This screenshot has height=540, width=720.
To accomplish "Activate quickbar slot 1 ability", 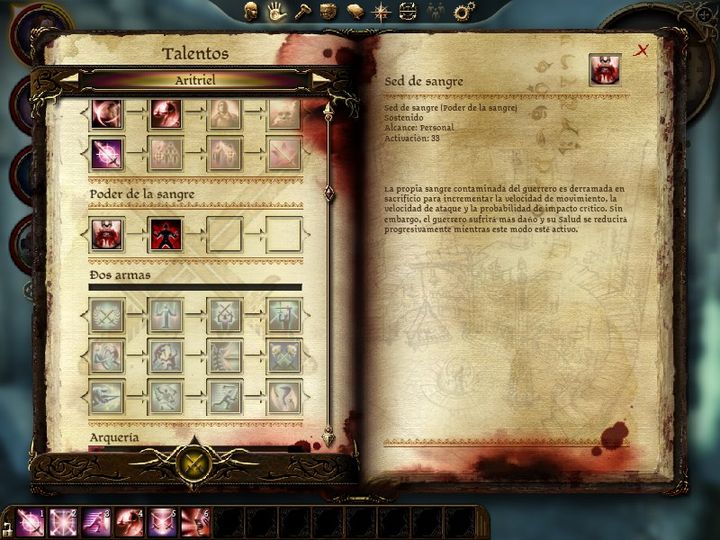I will point(31,523).
